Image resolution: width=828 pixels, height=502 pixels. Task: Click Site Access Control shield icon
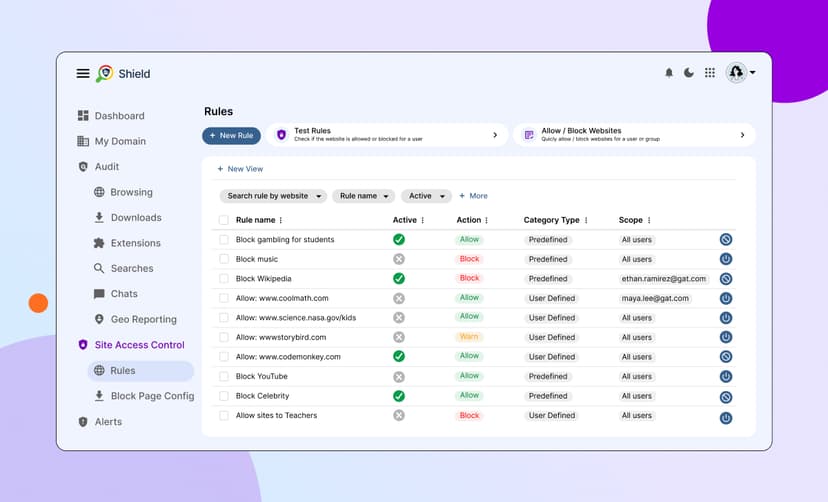tap(83, 345)
